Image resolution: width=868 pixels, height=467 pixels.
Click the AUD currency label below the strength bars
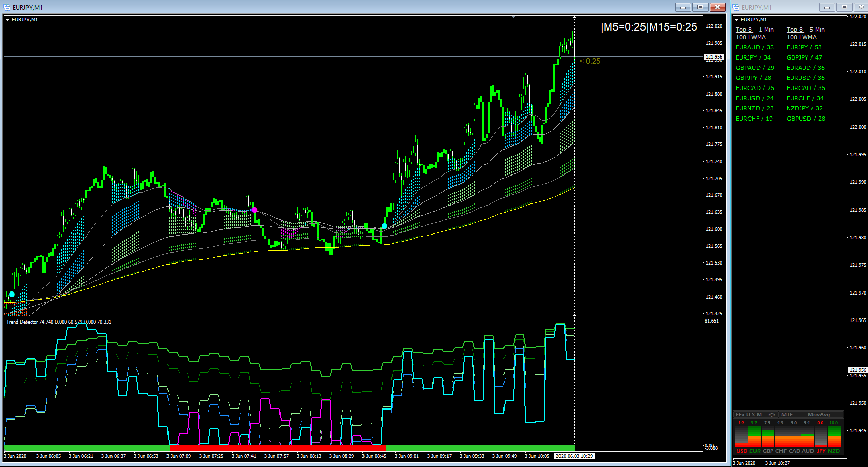808,451
